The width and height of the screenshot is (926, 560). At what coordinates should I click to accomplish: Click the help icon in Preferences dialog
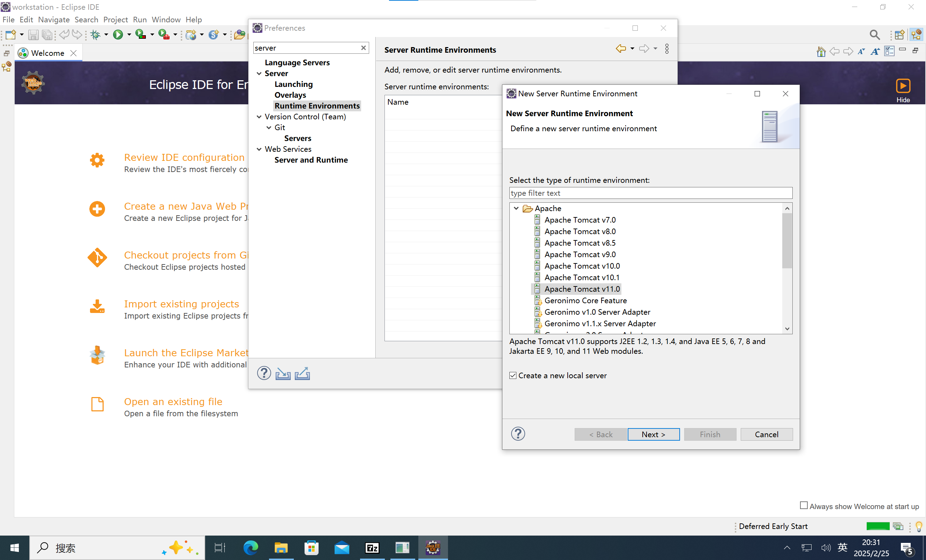264,373
